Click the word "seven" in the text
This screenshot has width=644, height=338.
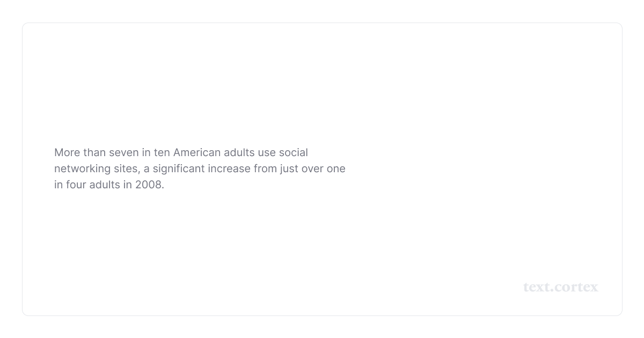click(x=124, y=152)
